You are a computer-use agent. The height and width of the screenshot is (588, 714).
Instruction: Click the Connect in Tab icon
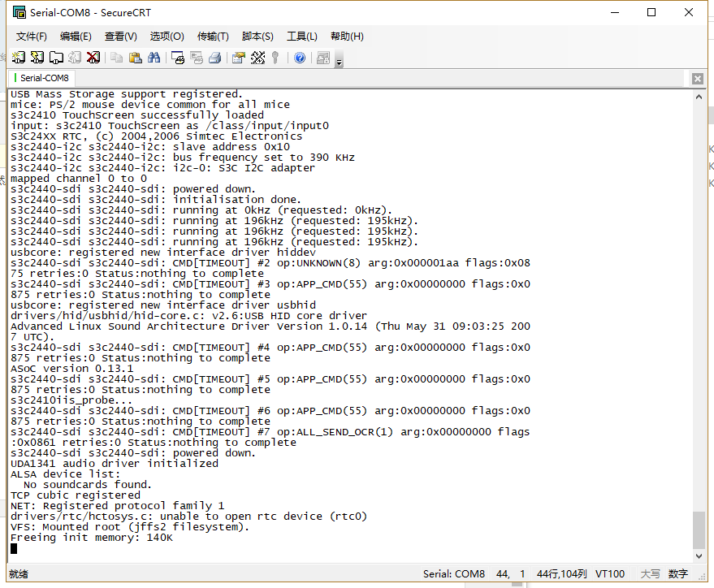(x=56, y=58)
